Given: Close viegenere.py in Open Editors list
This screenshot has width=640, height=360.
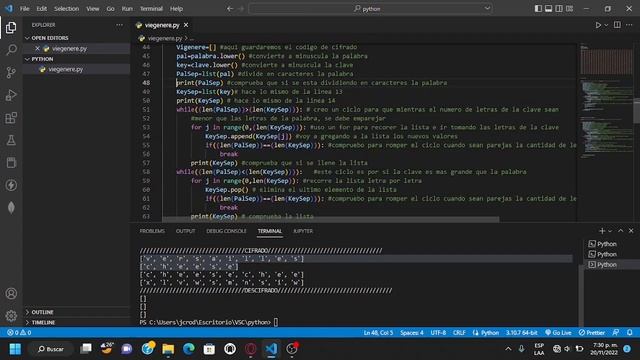Looking at the screenshot, I should pos(37,48).
